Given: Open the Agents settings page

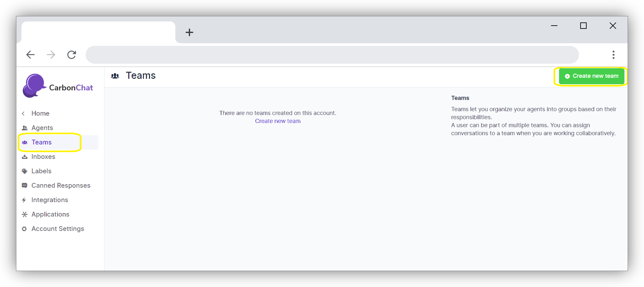Looking at the screenshot, I should (x=42, y=128).
